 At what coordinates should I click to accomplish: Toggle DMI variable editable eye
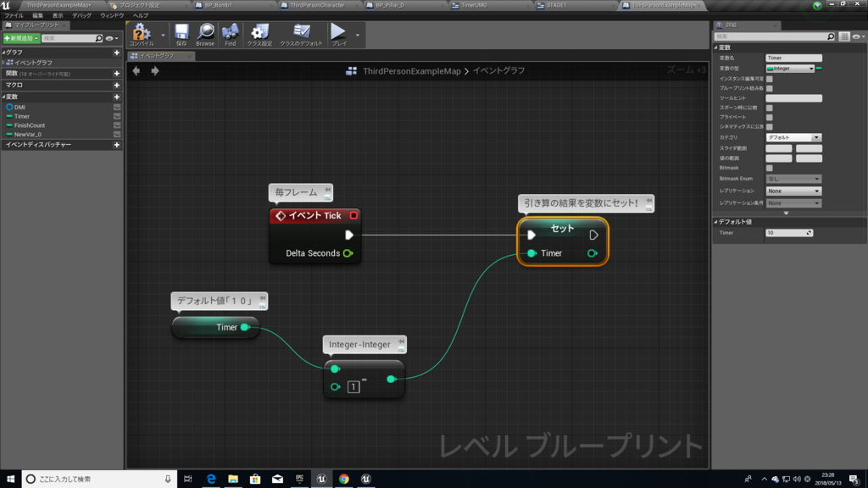[117, 108]
